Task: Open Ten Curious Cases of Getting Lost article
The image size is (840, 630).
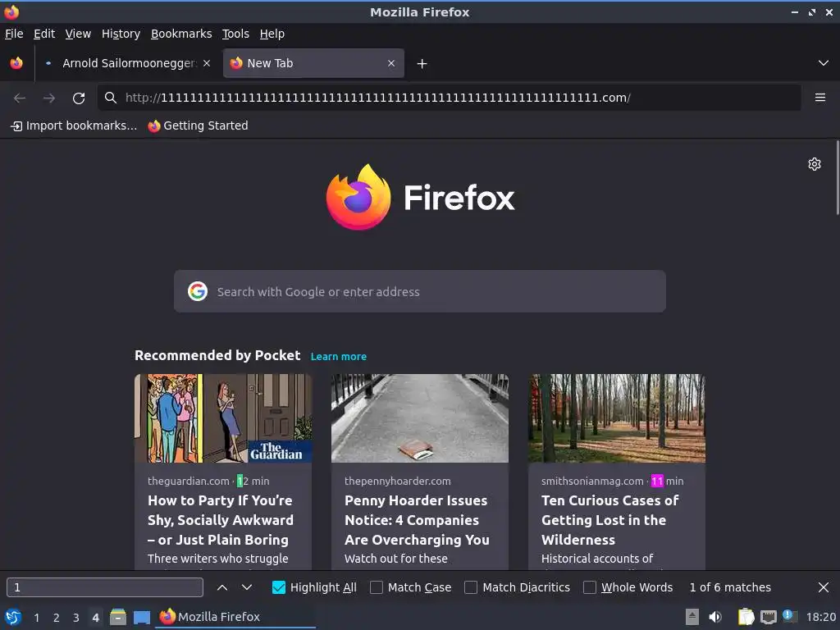Action: pos(610,520)
